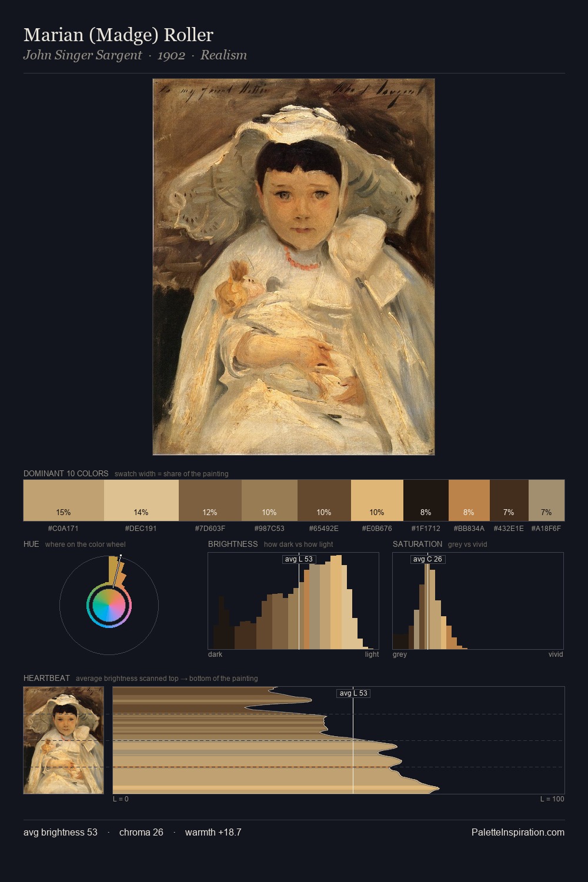Select the #65492E swatch
Viewport: 588px width, 882px height.
(x=324, y=500)
